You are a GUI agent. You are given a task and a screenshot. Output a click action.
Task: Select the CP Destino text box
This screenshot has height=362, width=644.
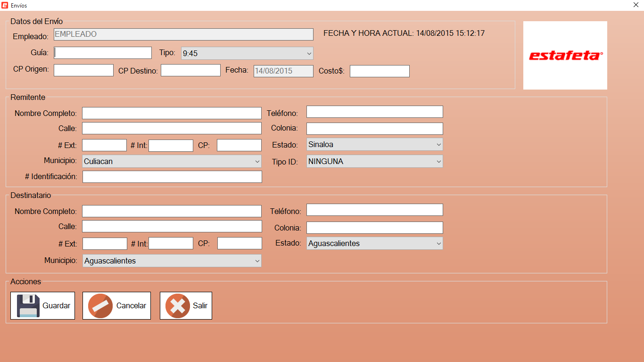(x=190, y=70)
